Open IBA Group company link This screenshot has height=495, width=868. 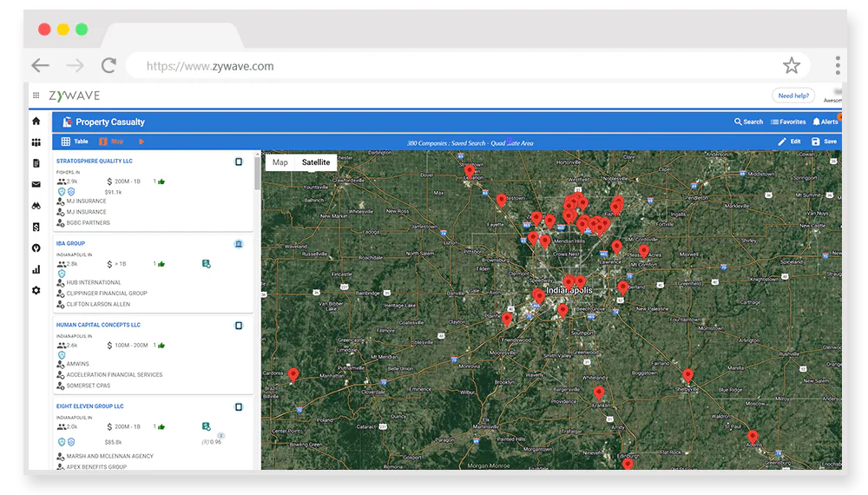pos(70,244)
